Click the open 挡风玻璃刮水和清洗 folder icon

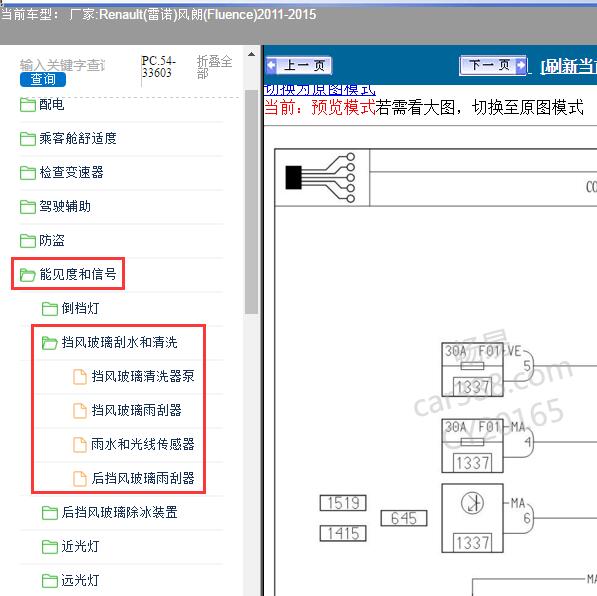tap(50, 343)
